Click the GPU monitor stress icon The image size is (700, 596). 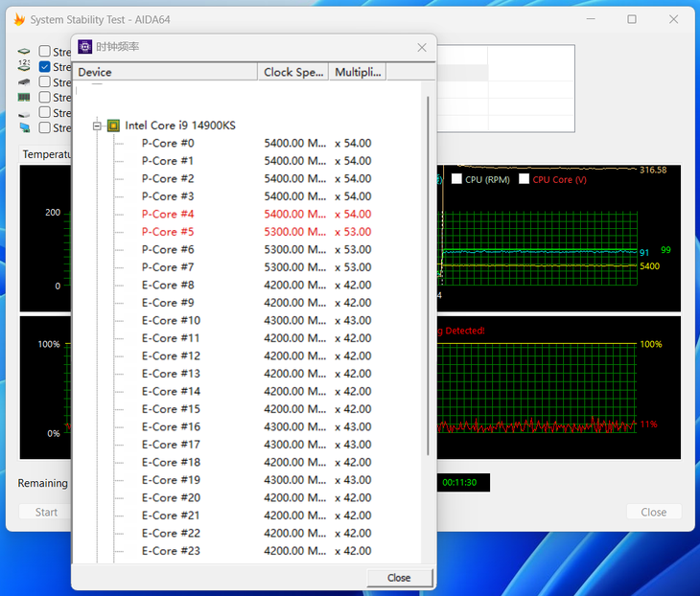tap(25, 128)
